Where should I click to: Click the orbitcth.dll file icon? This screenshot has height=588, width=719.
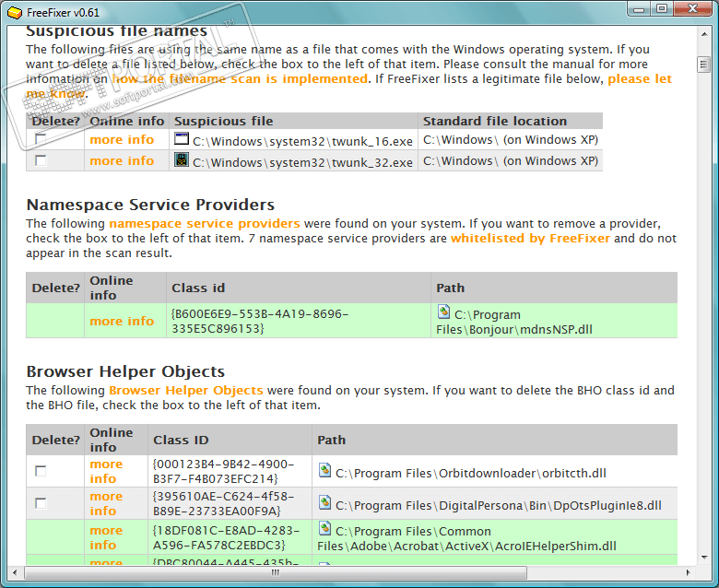pos(324,470)
